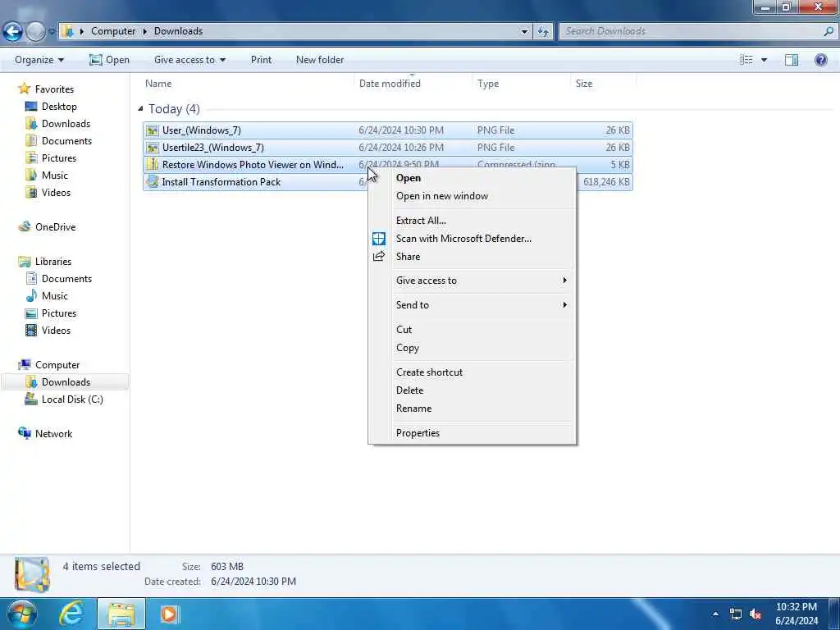Image resolution: width=840 pixels, height=630 pixels.
Task: Open the Give access to toolbar dropdown
Action: 189,60
